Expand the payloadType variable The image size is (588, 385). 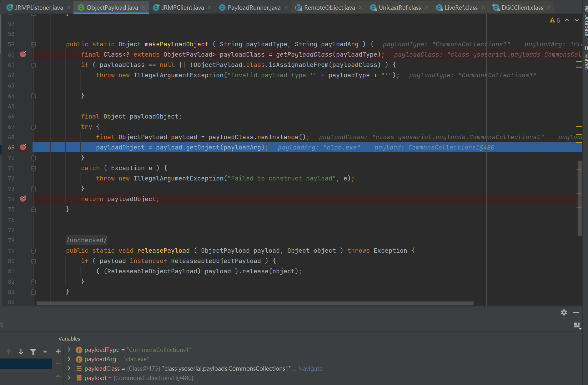point(69,350)
